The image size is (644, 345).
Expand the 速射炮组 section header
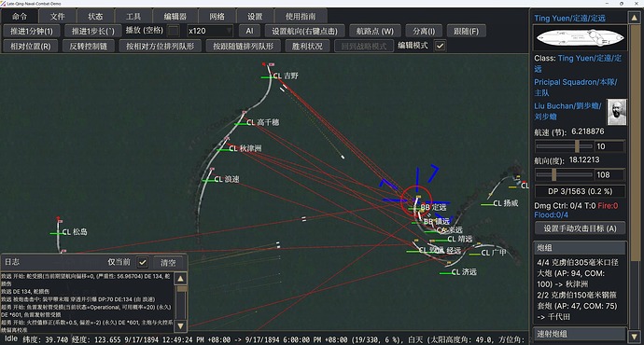(x=580, y=334)
